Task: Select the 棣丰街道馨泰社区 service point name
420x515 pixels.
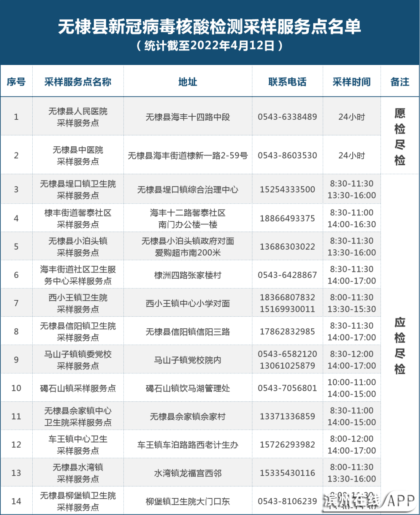Action: coord(78,218)
